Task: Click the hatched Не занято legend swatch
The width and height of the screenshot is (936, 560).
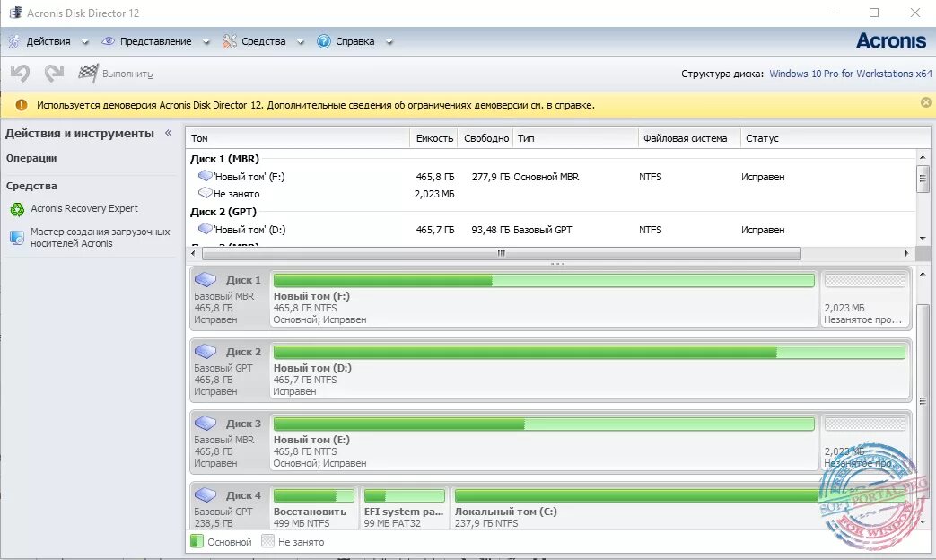Action: [x=267, y=541]
